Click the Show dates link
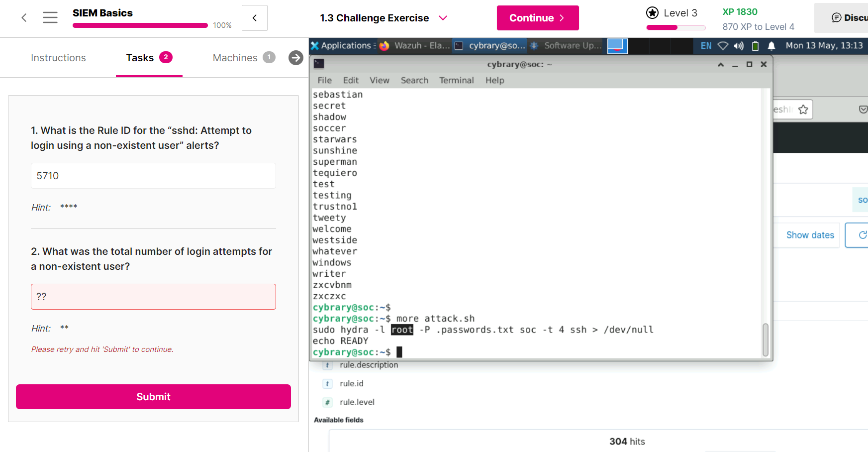The width and height of the screenshot is (868, 452). 810,235
